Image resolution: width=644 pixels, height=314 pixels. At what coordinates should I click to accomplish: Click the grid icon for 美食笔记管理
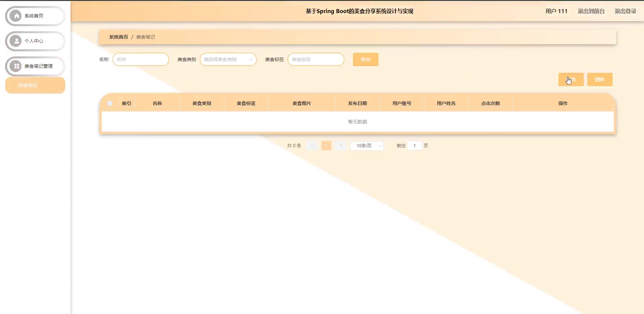coord(16,66)
